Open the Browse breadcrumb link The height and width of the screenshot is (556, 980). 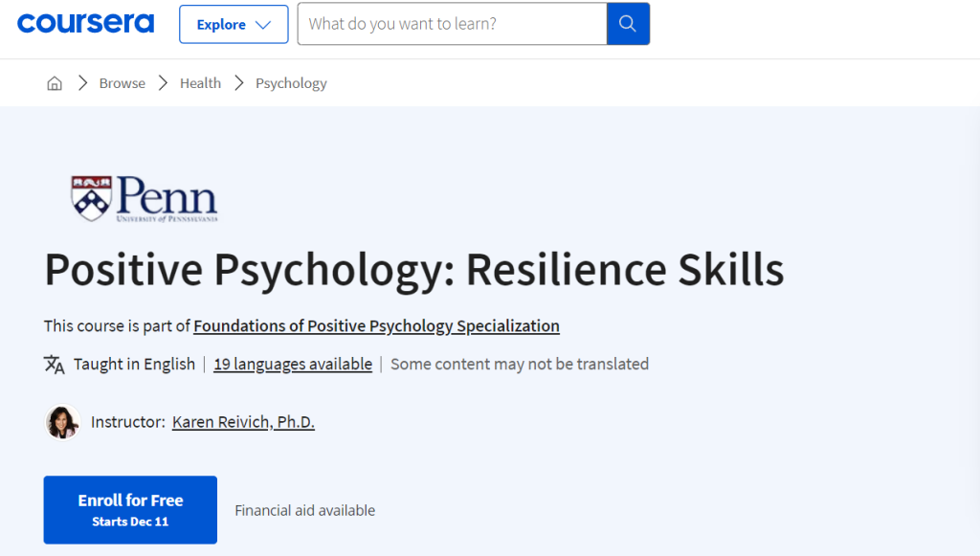pyautogui.click(x=122, y=83)
